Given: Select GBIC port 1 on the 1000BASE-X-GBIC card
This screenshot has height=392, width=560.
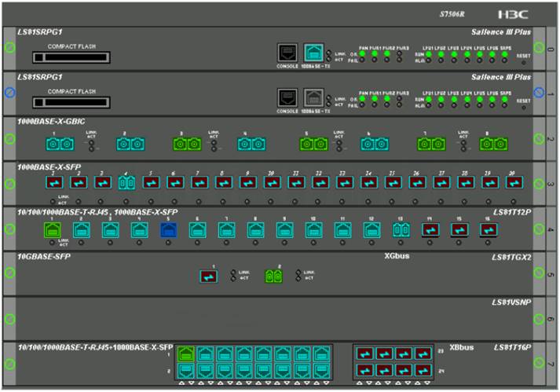Looking at the screenshot, I should (x=59, y=145).
